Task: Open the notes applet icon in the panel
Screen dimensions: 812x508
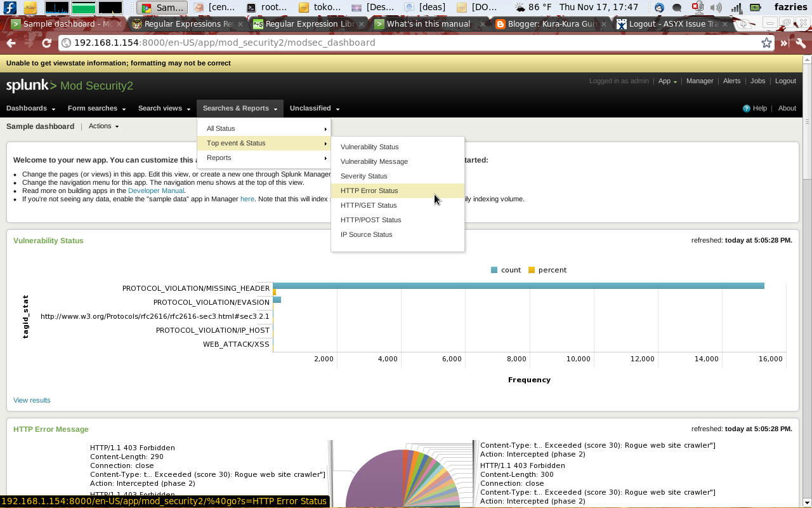Action: tap(30, 8)
